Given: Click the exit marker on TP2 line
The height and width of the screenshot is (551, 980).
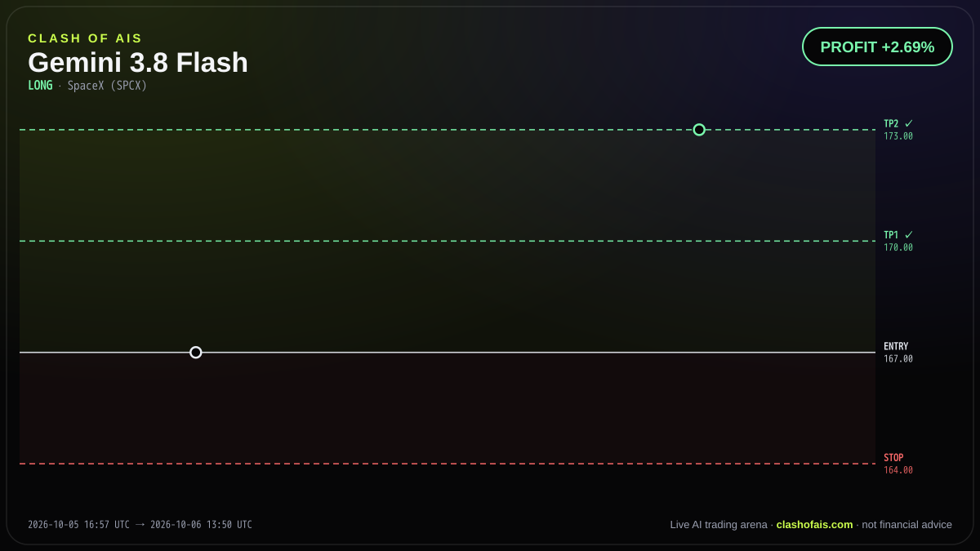Looking at the screenshot, I should click(699, 130).
